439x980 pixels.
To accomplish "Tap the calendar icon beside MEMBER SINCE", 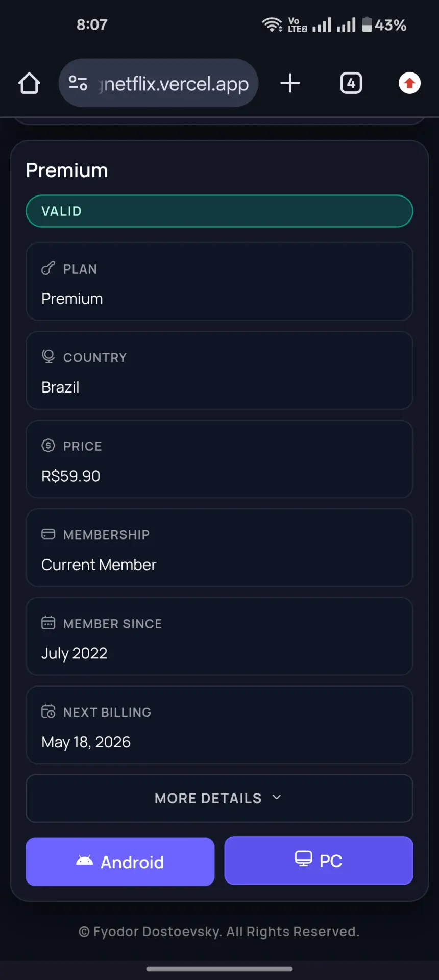I will point(48,623).
